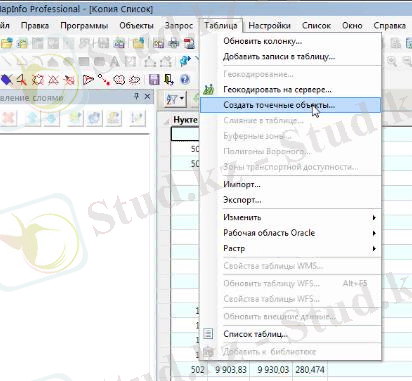Open the Справка menu
Screen dimensions: 412x381
click(389, 26)
